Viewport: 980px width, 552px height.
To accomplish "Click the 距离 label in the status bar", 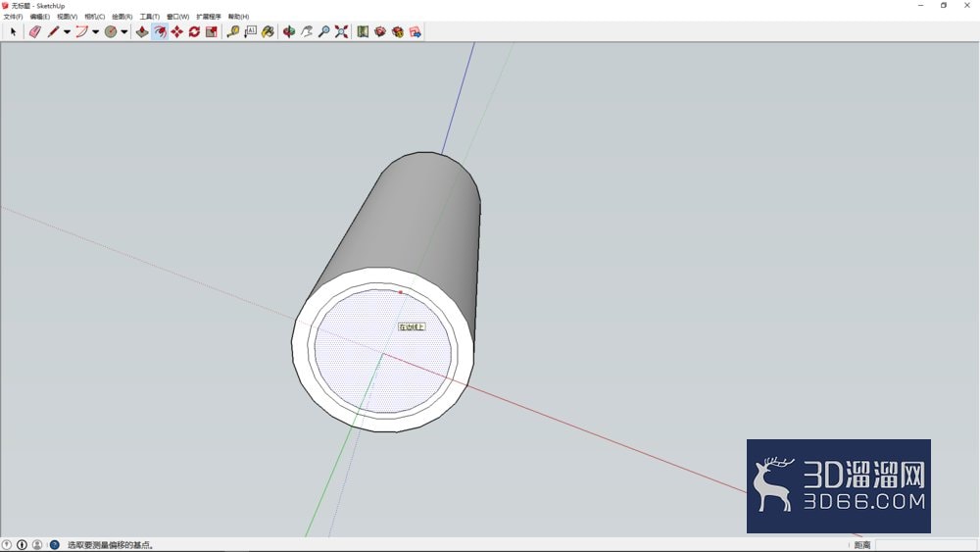I will coord(862,545).
